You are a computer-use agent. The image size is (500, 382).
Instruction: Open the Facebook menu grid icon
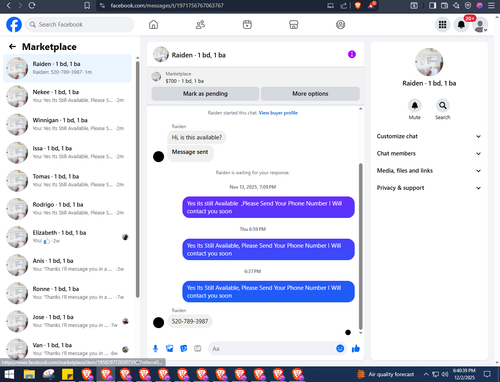click(442, 25)
